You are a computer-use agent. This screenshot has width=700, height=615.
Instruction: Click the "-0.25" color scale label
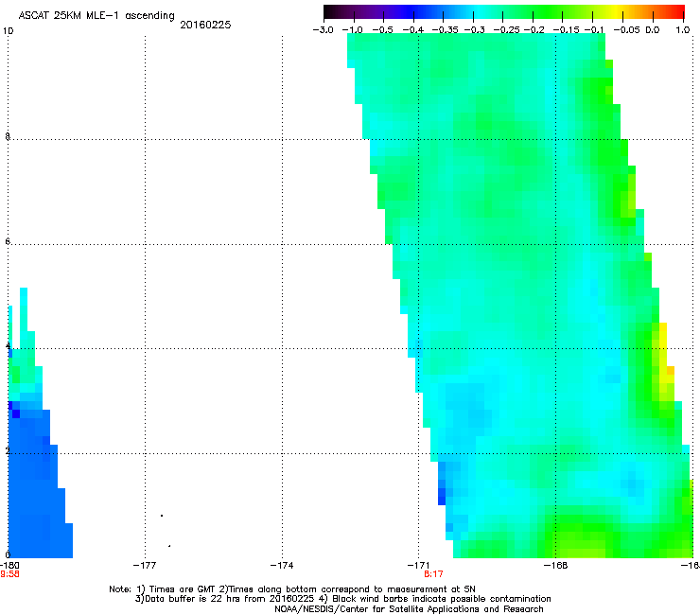[507, 30]
